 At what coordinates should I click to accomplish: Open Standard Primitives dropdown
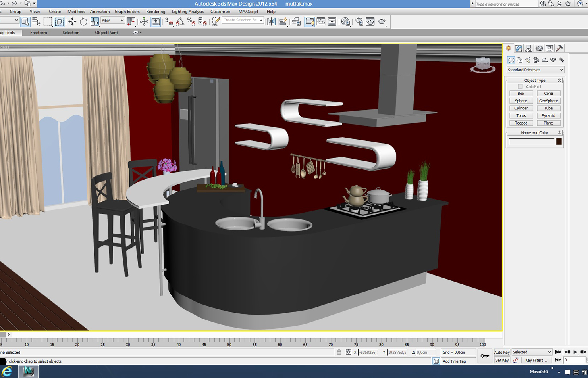point(535,70)
